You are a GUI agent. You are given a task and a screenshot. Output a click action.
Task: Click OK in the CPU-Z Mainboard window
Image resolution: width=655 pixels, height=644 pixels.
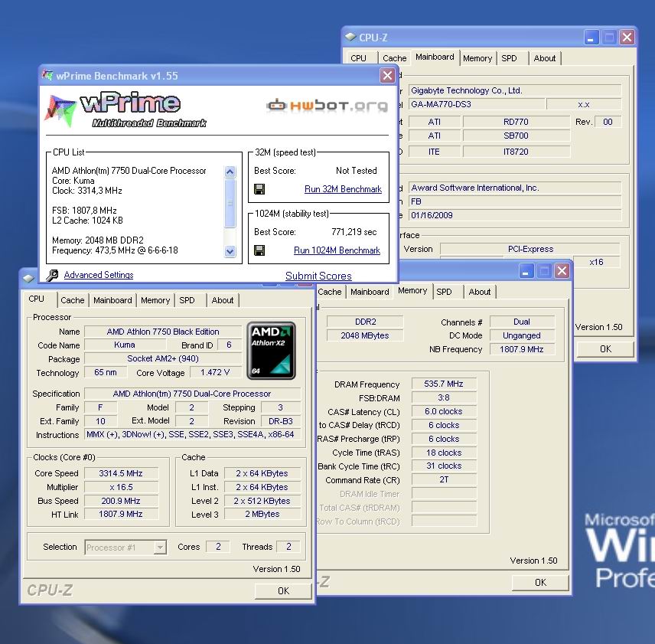pyautogui.click(x=605, y=349)
